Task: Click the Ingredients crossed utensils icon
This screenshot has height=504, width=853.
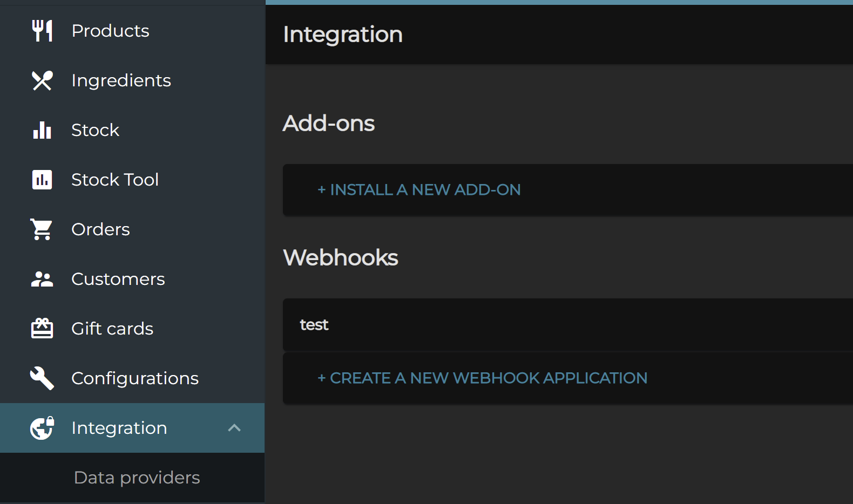Action: pyautogui.click(x=42, y=80)
